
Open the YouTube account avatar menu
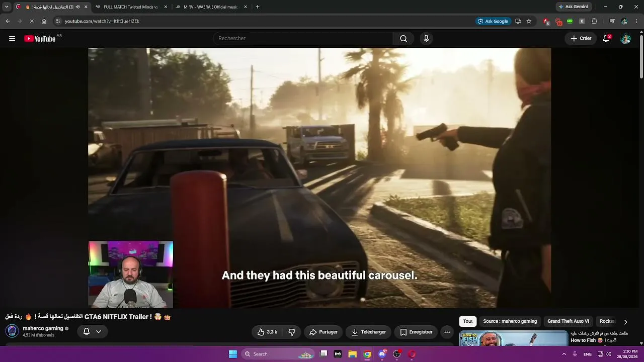[x=625, y=39]
